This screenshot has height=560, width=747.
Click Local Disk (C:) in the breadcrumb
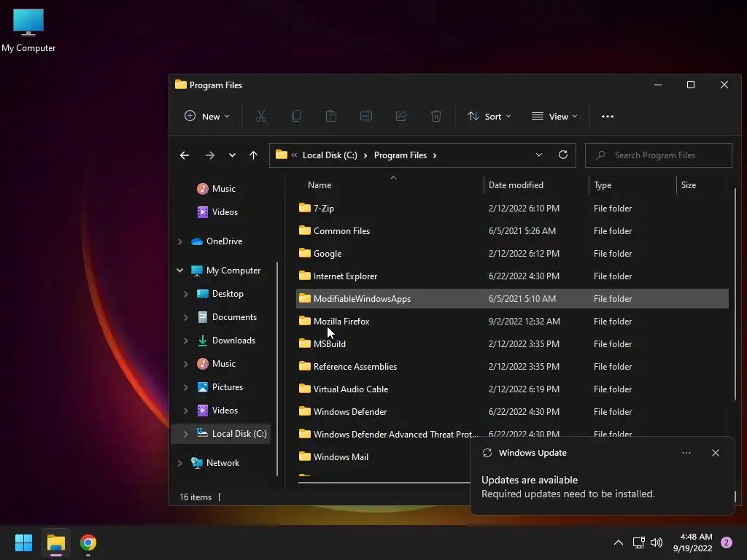pos(330,155)
